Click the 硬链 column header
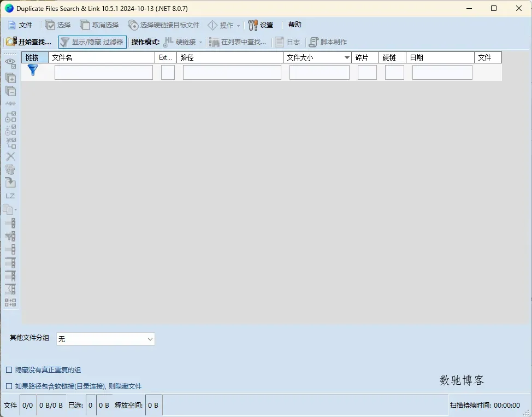Image resolution: width=532 pixels, height=417 pixels. [392, 57]
